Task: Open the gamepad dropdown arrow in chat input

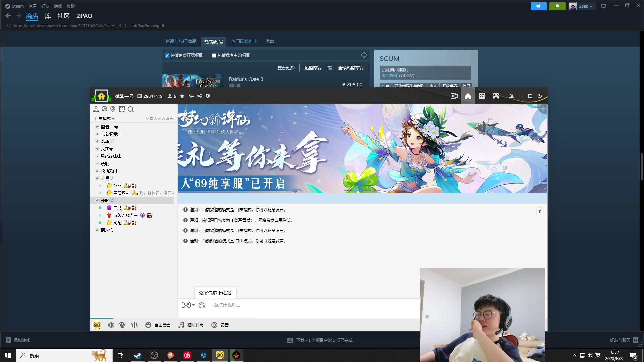Action: click(x=193, y=305)
